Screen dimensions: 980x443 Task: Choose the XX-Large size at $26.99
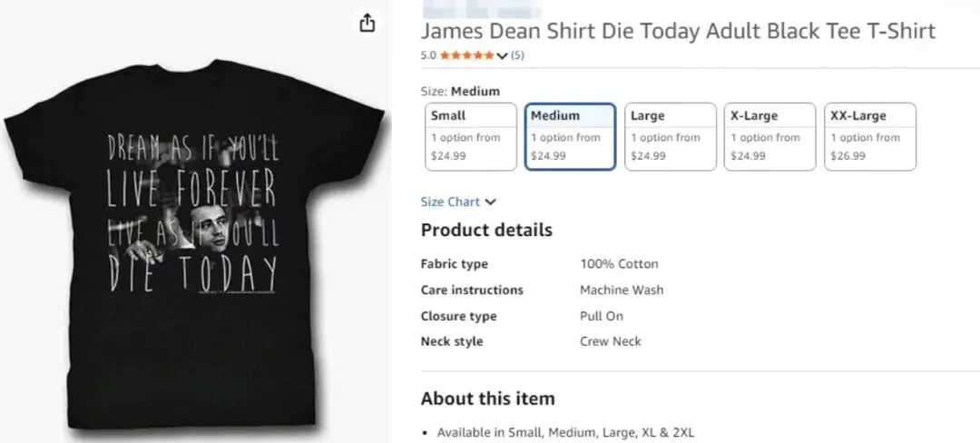pyautogui.click(x=870, y=136)
